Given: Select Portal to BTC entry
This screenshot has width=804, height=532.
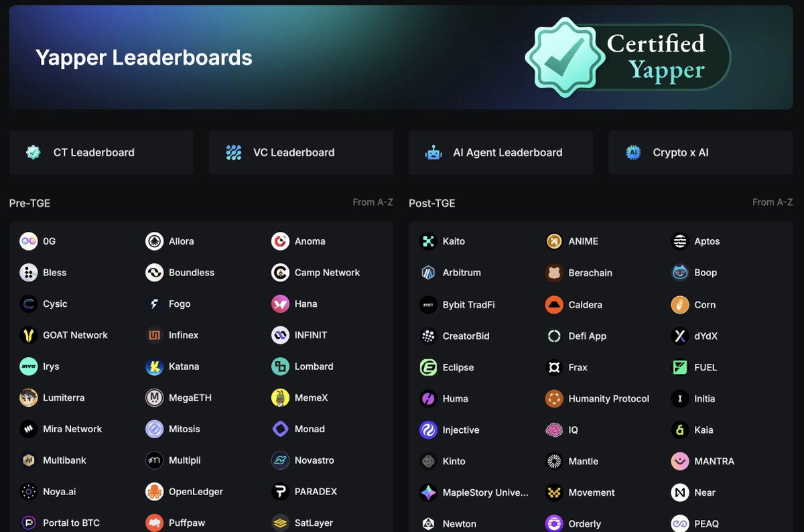Looking at the screenshot, I should 60,523.
